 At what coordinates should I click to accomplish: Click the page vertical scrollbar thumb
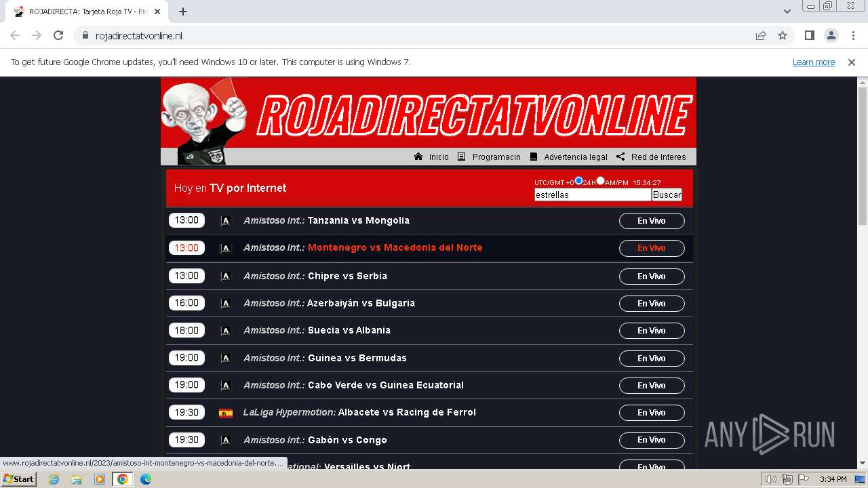click(863, 156)
